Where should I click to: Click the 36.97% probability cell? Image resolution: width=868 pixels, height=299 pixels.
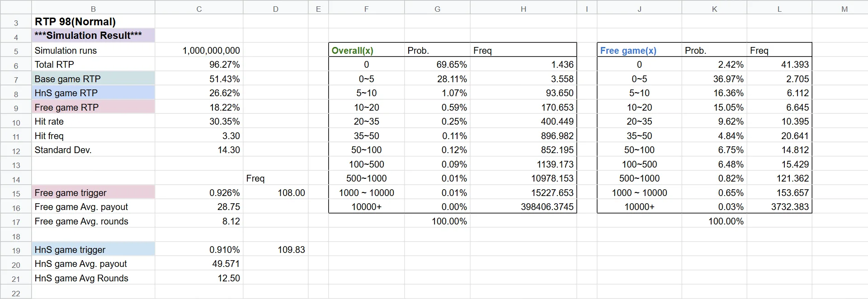[x=714, y=79]
